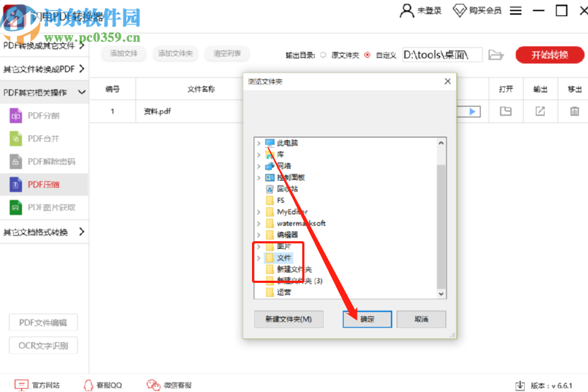Screen dimensions: 588x392
Task: Open 微信客服 in the status bar
Action: [x=169, y=386]
